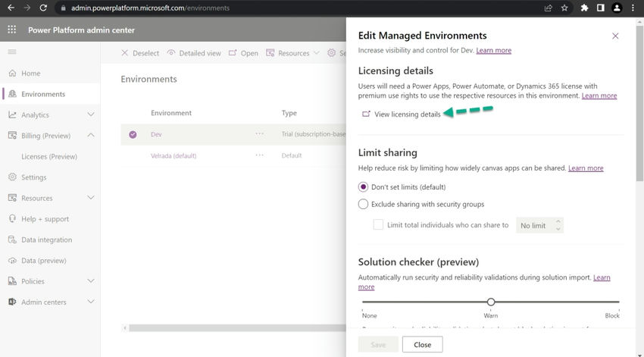Set the Solution checker slider to Block
Viewport: 644px width, 357px height.
(x=619, y=302)
